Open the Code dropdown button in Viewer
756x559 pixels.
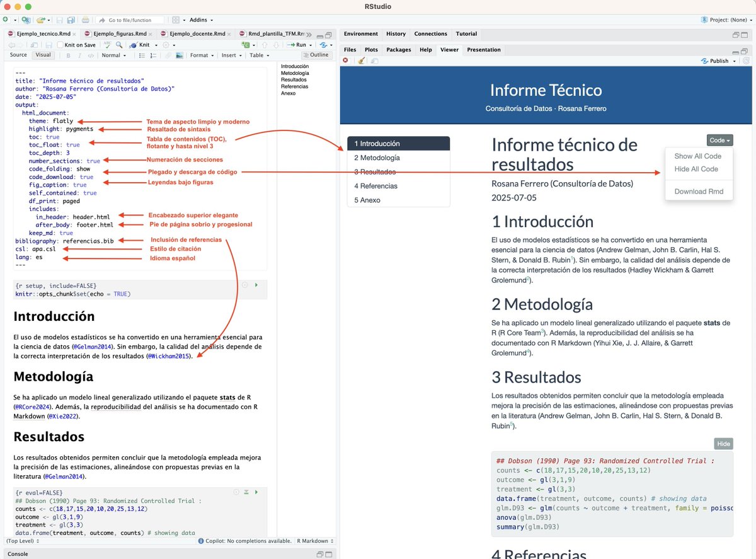point(719,141)
